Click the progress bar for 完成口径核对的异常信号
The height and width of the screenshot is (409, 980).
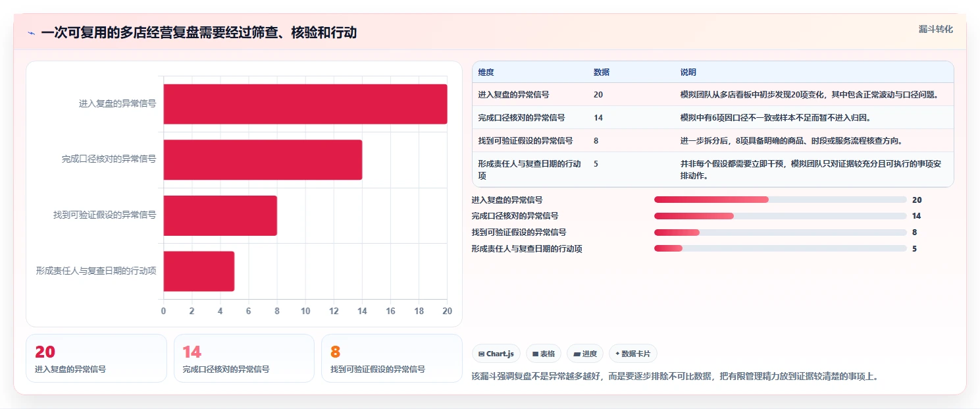781,216
